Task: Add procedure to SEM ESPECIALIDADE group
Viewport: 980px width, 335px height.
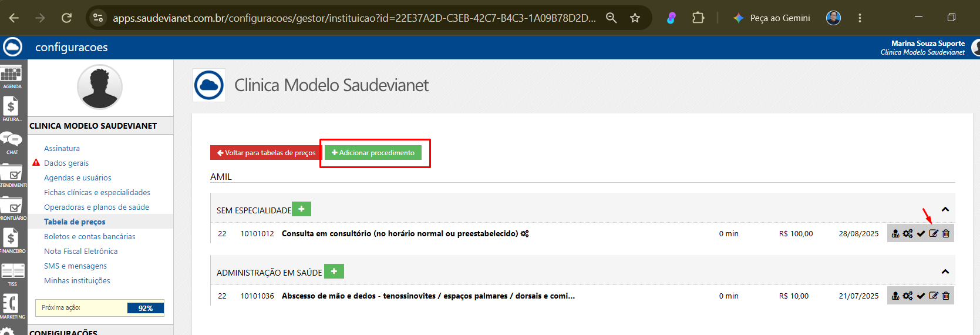Action: point(301,209)
